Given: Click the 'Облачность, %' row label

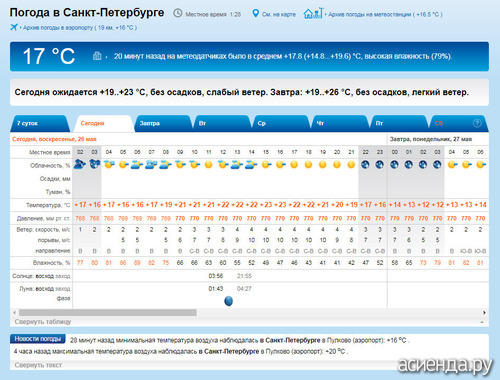Looking at the screenshot, I should [50, 166].
